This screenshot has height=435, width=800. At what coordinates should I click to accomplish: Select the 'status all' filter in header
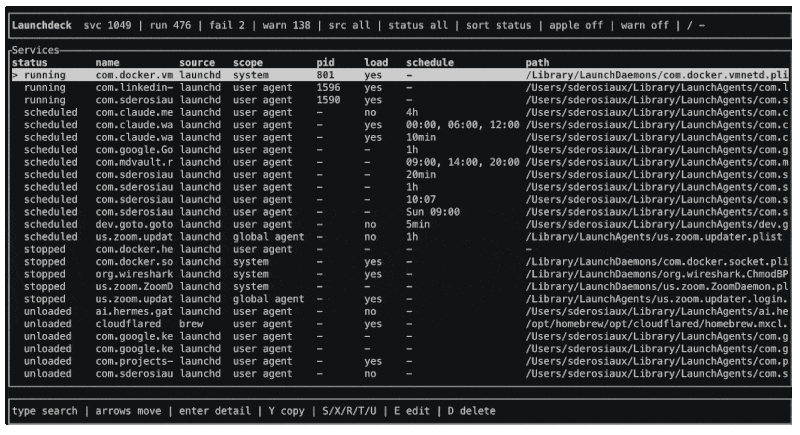(x=418, y=25)
